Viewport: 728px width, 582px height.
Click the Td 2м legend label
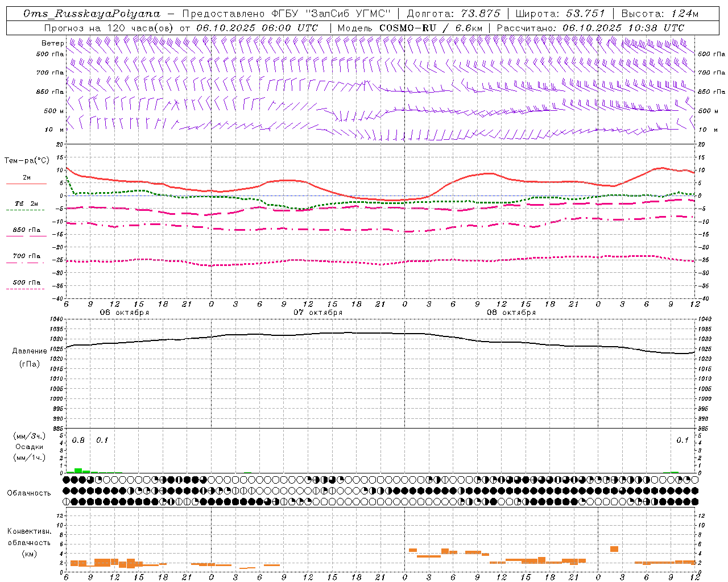point(27,203)
